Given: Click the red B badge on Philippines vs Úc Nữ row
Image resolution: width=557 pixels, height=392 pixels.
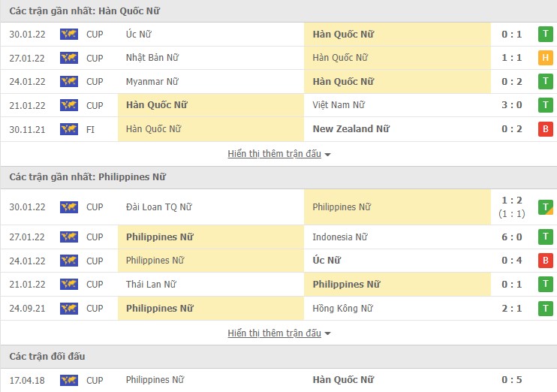Looking at the screenshot, I should tap(545, 261).
